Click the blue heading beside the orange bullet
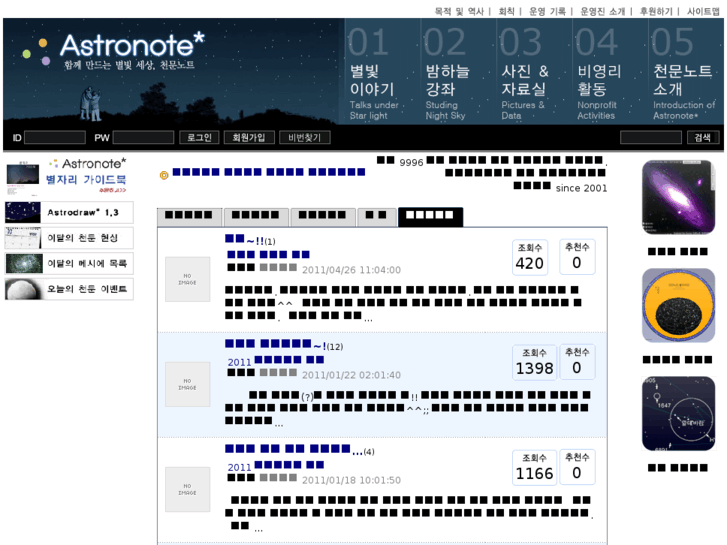The width and height of the screenshot is (727, 545). pyautogui.click(x=269, y=173)
